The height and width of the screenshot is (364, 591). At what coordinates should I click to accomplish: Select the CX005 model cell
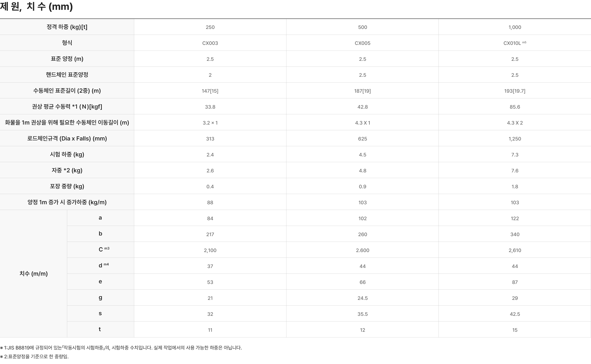pyautogui.click(x=362, y=43)
